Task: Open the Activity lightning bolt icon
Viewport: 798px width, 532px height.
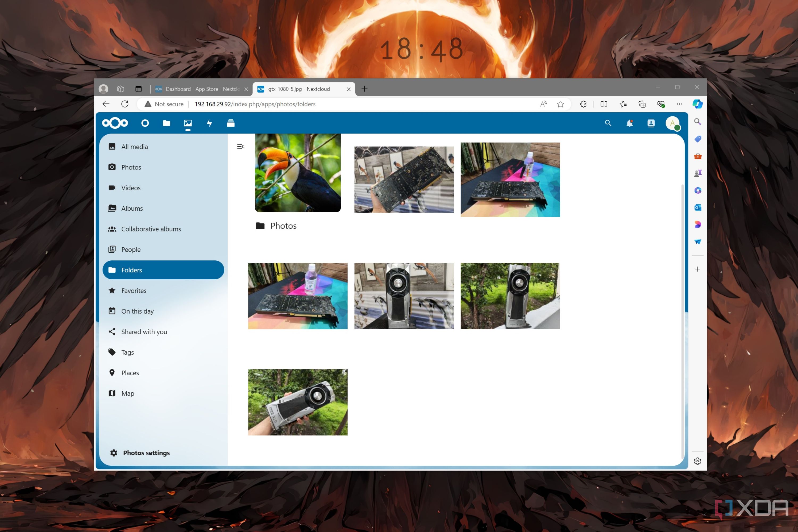Action: pos(209,123)
